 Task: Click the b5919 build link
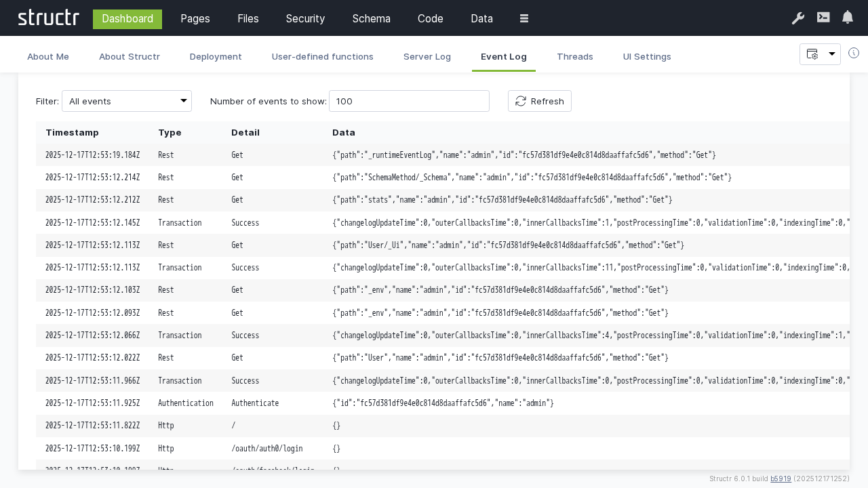point(781,479)
